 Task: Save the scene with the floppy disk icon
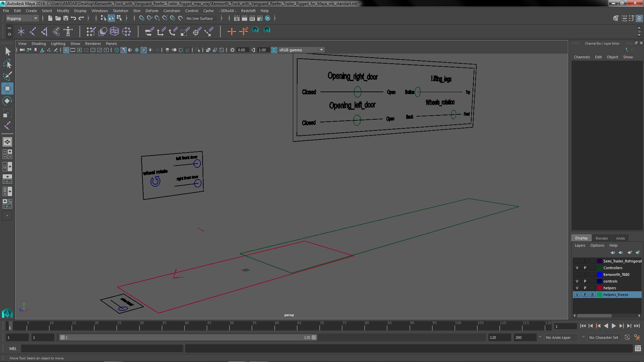[x=66, y=18]
